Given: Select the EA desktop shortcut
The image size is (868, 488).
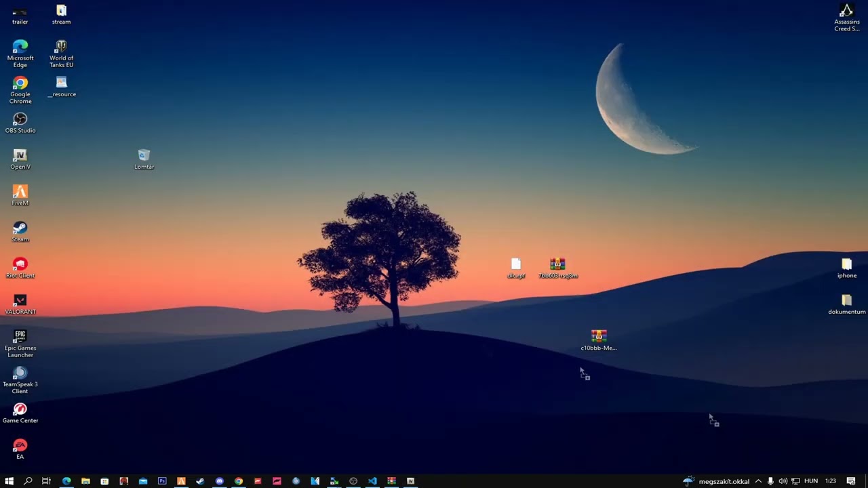Looking at the screenshot, I should [x=20, y=449].
